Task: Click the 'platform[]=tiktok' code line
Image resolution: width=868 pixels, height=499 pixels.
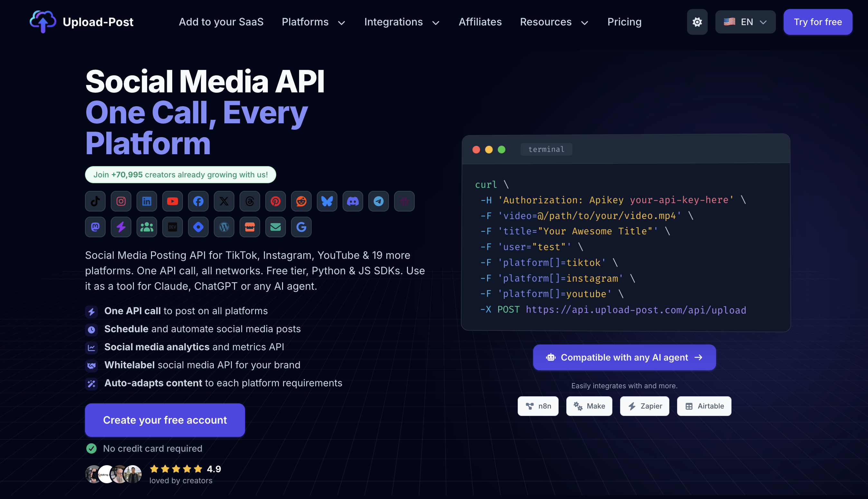Action: 549,263
